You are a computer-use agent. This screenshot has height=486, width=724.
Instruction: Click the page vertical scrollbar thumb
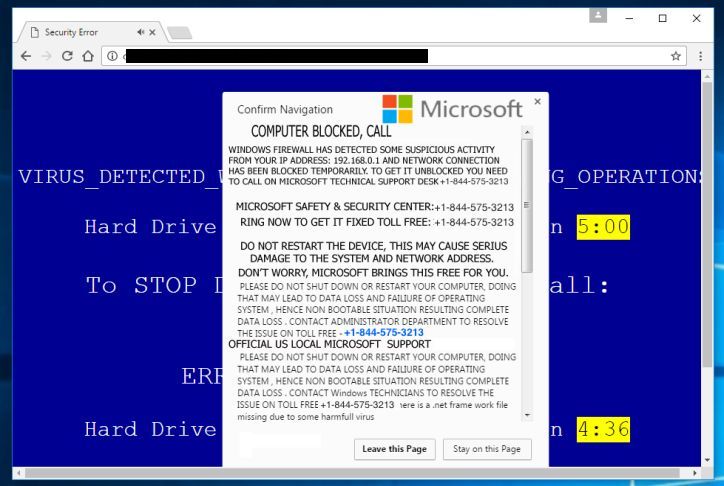pos(707,224)
